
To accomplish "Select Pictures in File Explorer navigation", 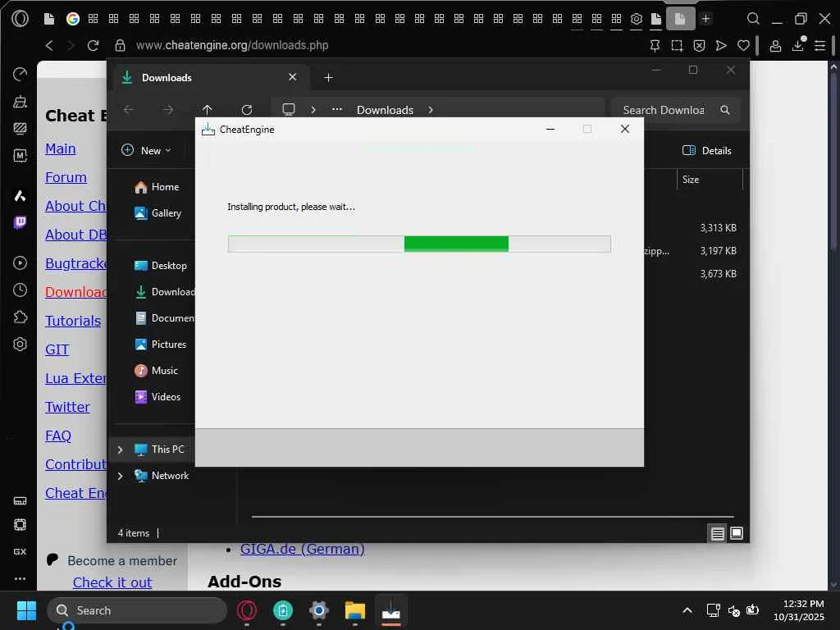I will [x=160, y=345].
